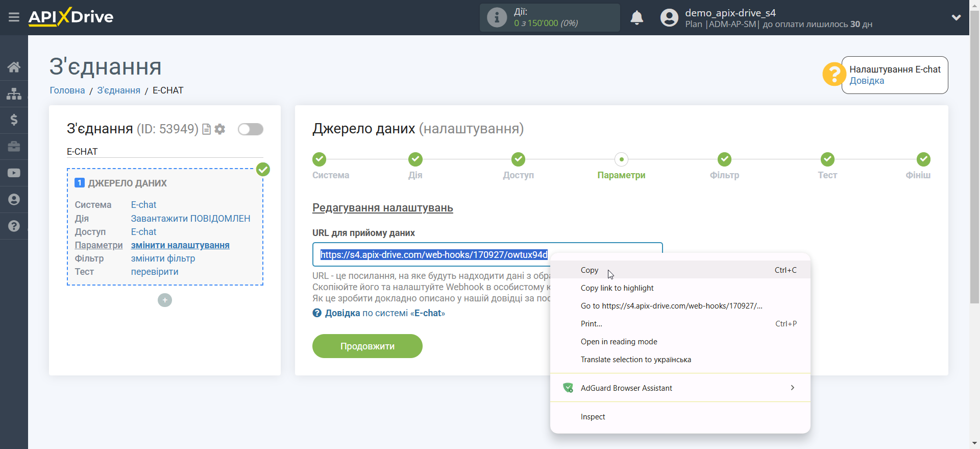
Task: Open video tutorials icon in sidebar
Action: point(14,173)
